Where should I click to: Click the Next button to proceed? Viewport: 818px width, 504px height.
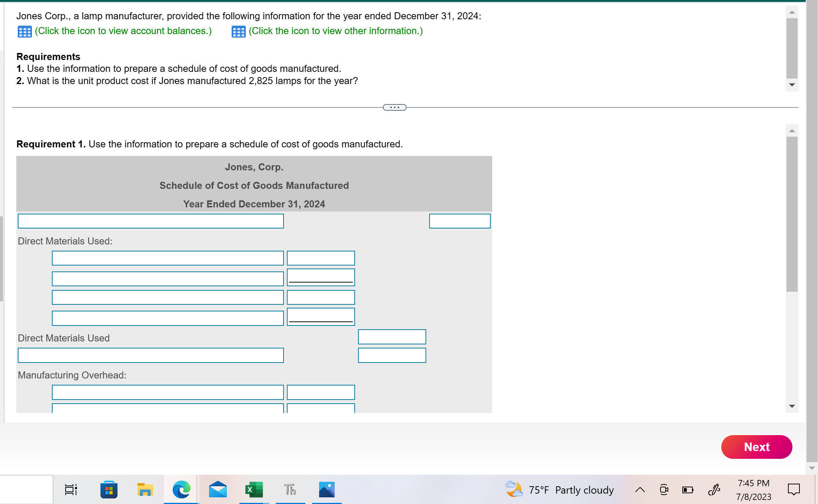[x=756, y=447]
